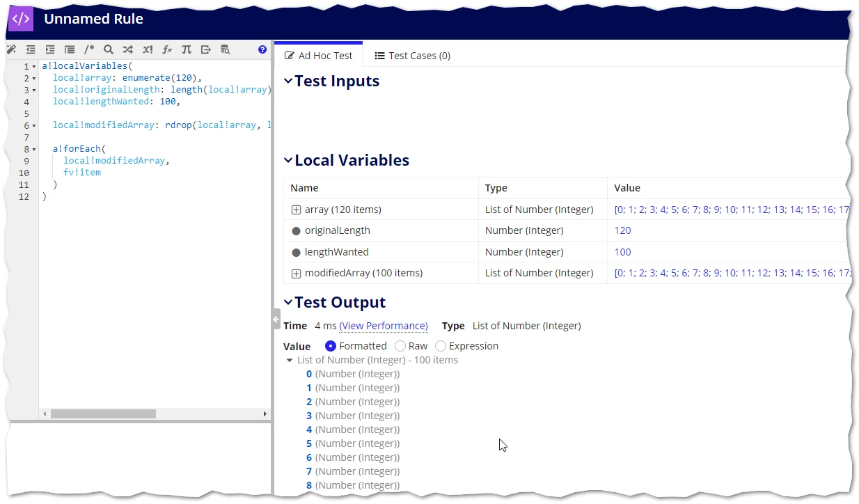Image resolution: width=859 pixels, height=504 pixels.
Task: Collapse the editor pane with the arrow handle
Action: click(x=276, y=319)
